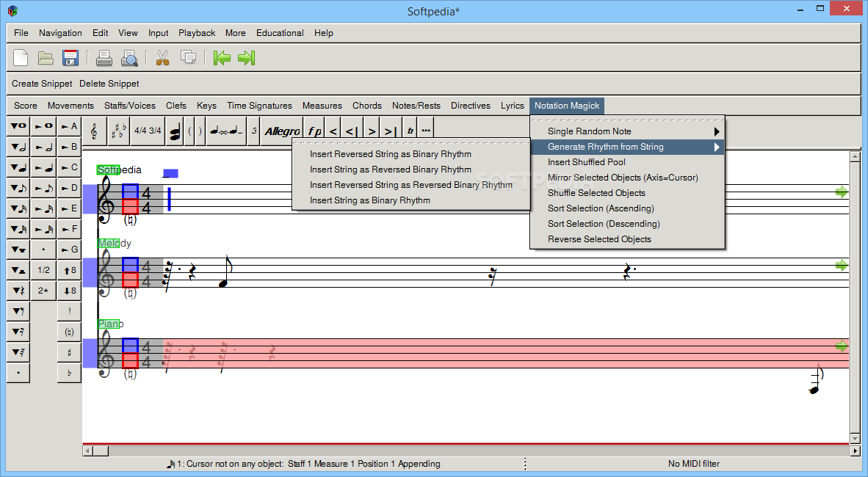Click the horizontal scrollbar right arrow

tap(855, 451)
